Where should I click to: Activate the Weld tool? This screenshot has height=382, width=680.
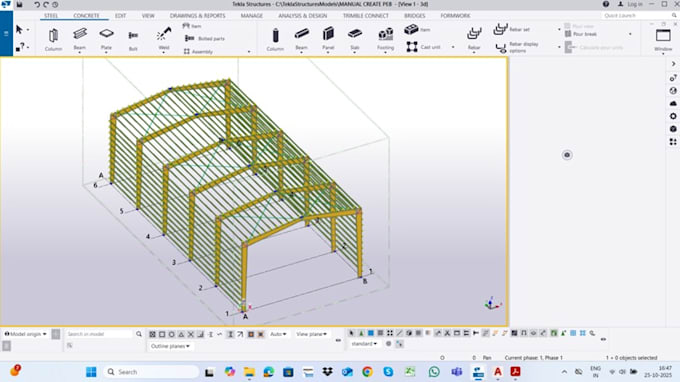point(163,38)
